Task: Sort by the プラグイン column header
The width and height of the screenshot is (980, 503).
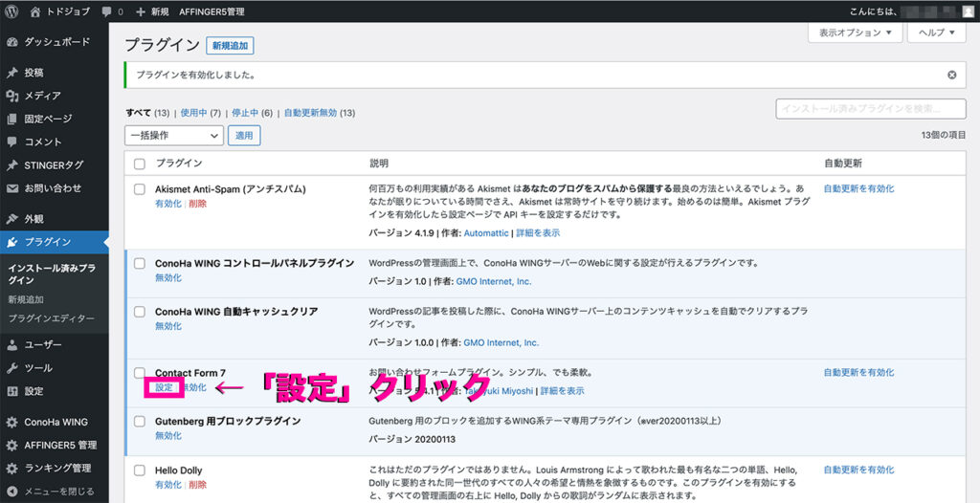Action: [x=179, y=164]
